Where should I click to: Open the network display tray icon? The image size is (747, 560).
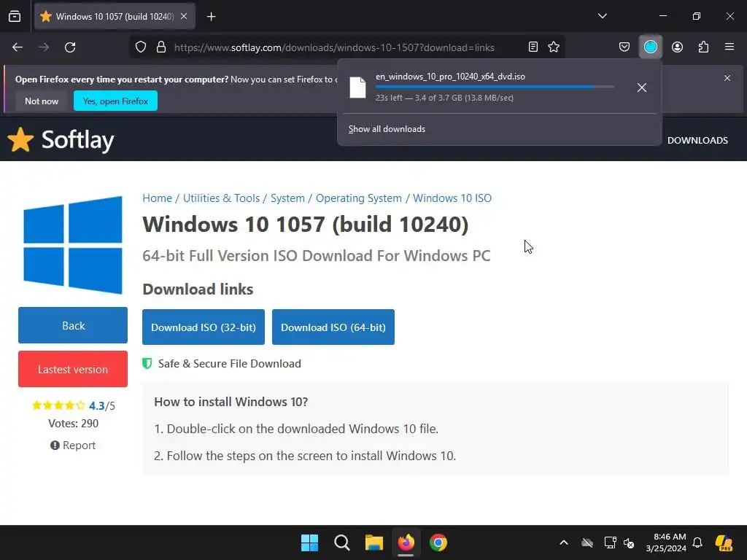(x=610, y=542)
